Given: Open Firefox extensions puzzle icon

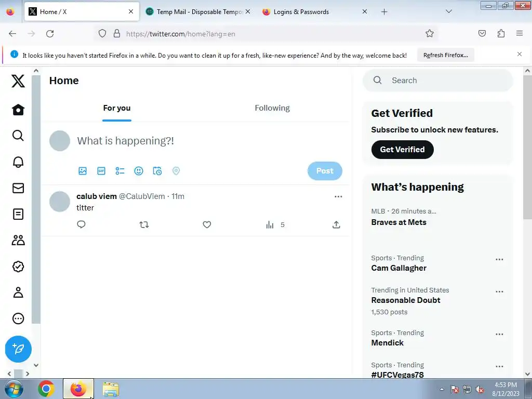Looking at the screenshot, I should coord(501,33).
